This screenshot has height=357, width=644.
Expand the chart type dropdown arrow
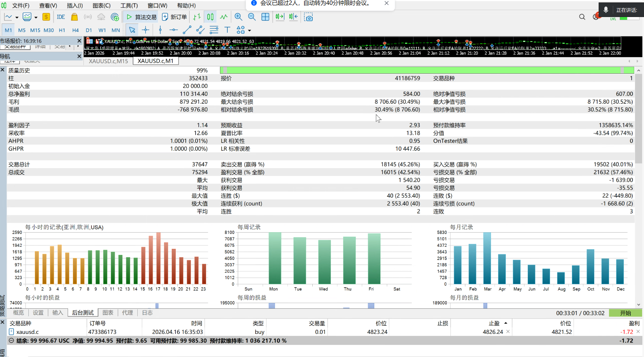pos(17,17)
